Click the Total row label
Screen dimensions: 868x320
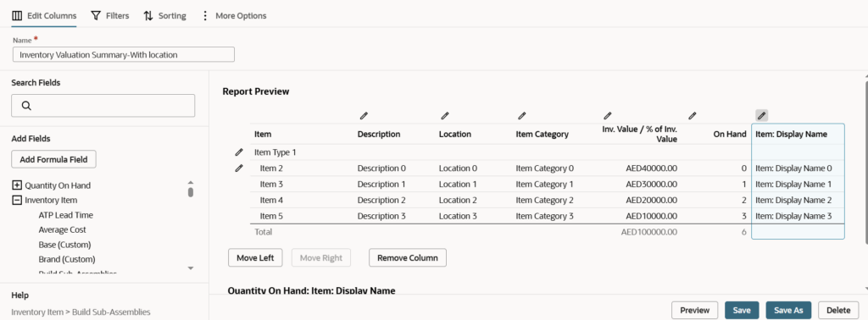(x=263, y=232)
